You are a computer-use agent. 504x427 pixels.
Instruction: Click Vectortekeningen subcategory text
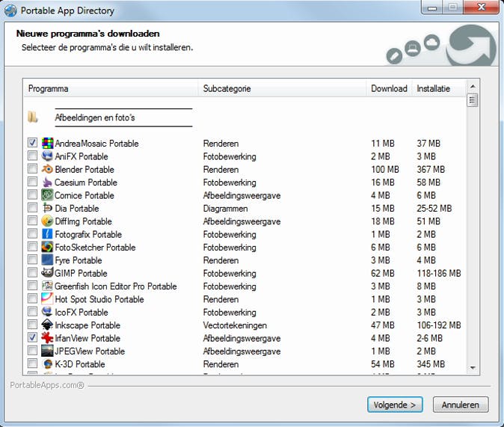(235, 325)
